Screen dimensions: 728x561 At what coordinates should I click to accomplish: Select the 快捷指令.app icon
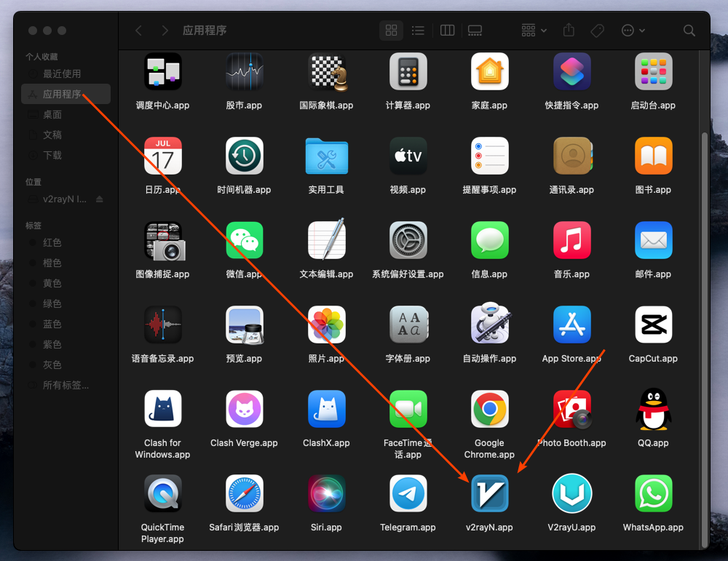pos(571,71)
